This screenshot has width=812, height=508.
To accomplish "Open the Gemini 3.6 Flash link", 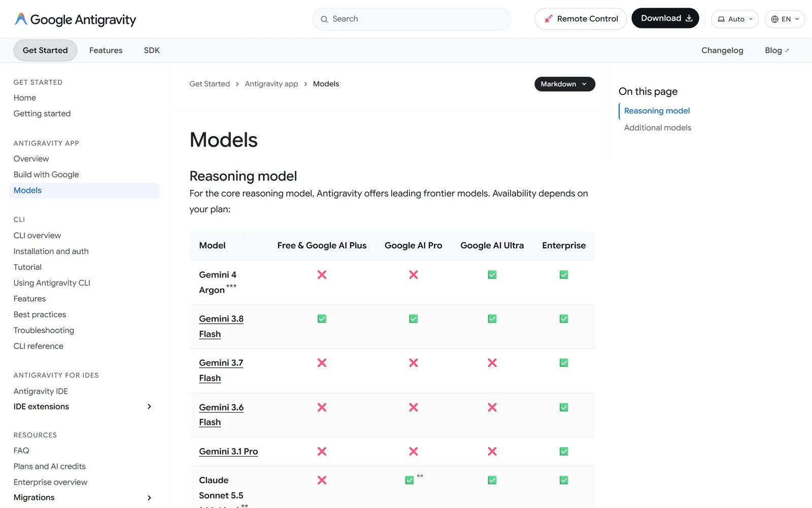I will [x=221, y=415].
